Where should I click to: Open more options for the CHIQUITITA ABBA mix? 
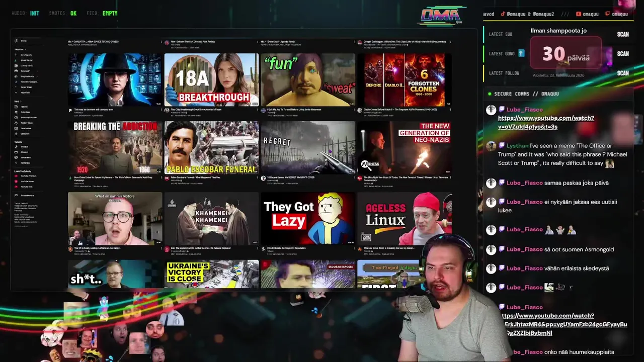click(x=162, y=42)
